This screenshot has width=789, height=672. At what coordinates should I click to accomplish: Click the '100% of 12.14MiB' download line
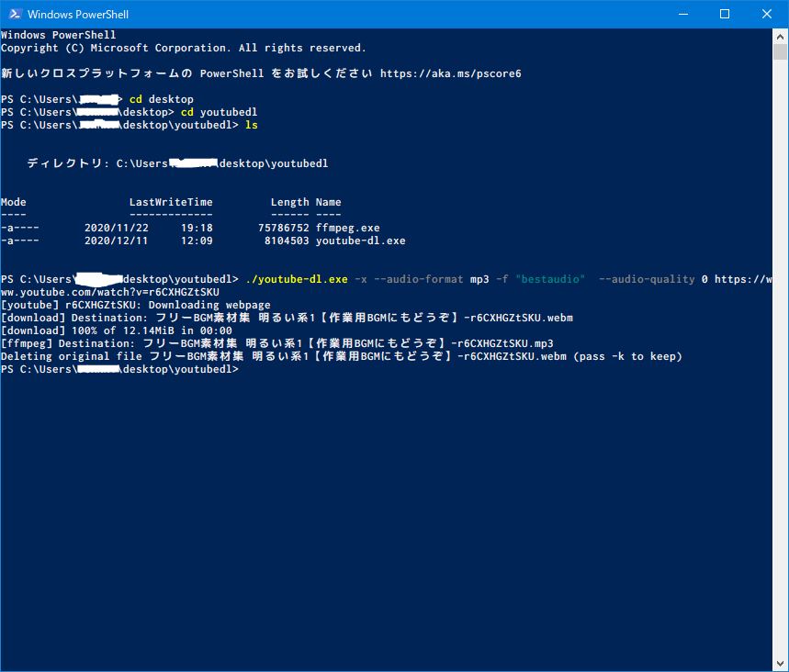[117, 330]
